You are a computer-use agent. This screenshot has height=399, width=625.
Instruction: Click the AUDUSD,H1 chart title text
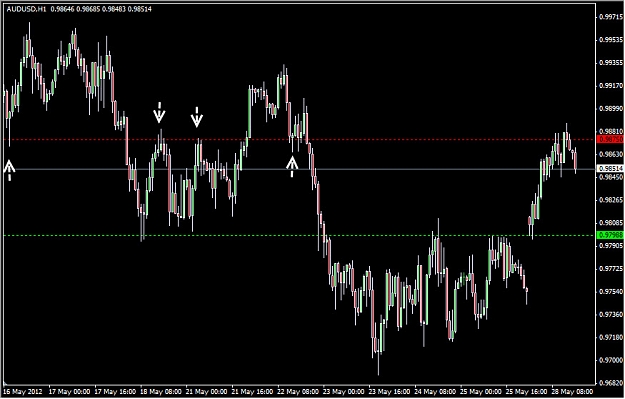click(x=26, y=9)
